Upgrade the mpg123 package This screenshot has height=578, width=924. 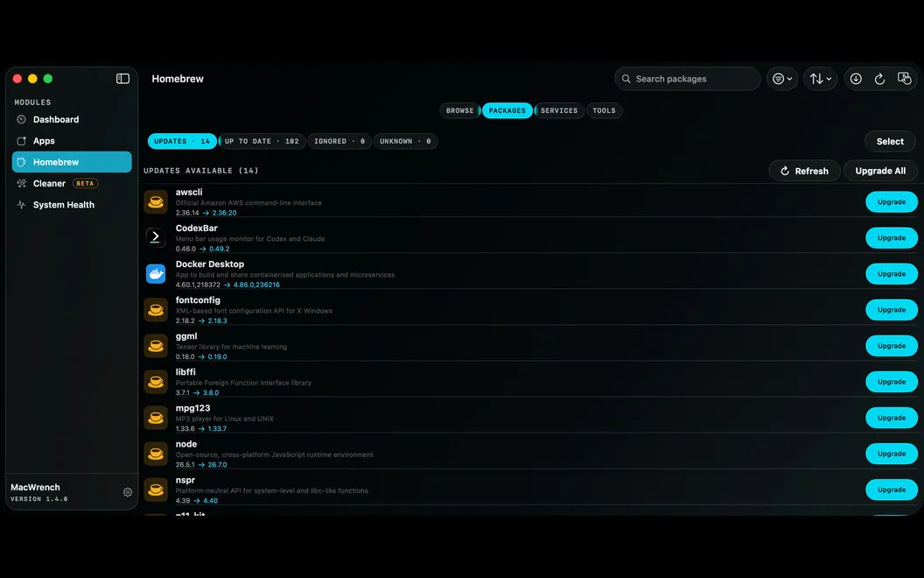tap(892, 418)
